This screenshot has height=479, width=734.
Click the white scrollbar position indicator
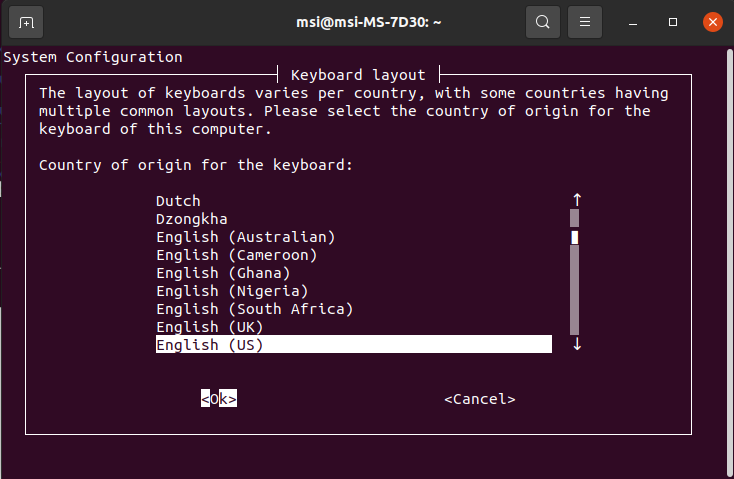pos(574,237)
